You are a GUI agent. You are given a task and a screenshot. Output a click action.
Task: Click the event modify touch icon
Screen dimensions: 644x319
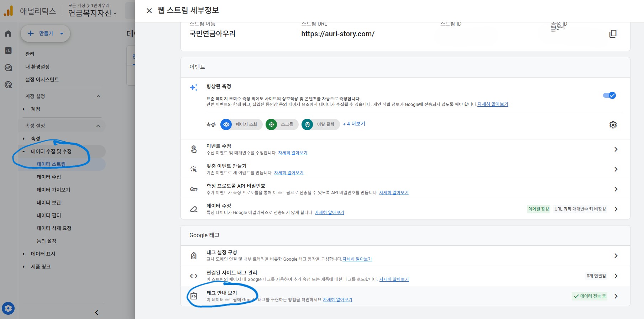point(194,149)
